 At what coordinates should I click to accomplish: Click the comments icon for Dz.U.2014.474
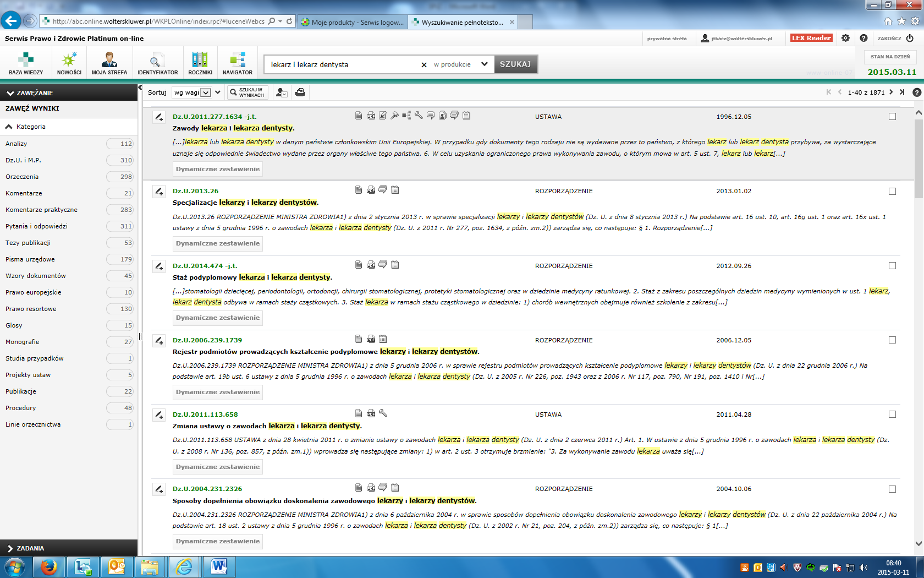pyautogui.click(x=383, y=264)
